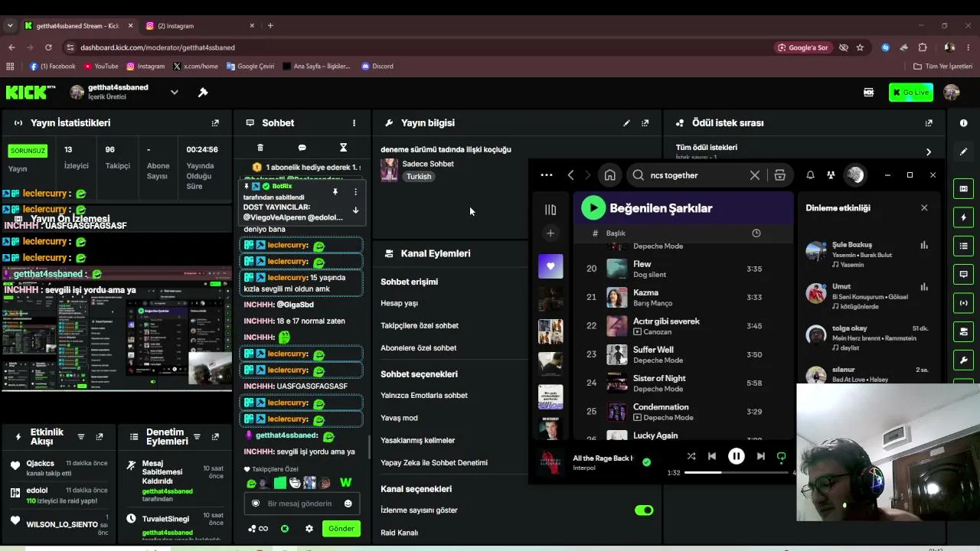Toggle İzlenme sayısını göster switch

click(644, 510)
